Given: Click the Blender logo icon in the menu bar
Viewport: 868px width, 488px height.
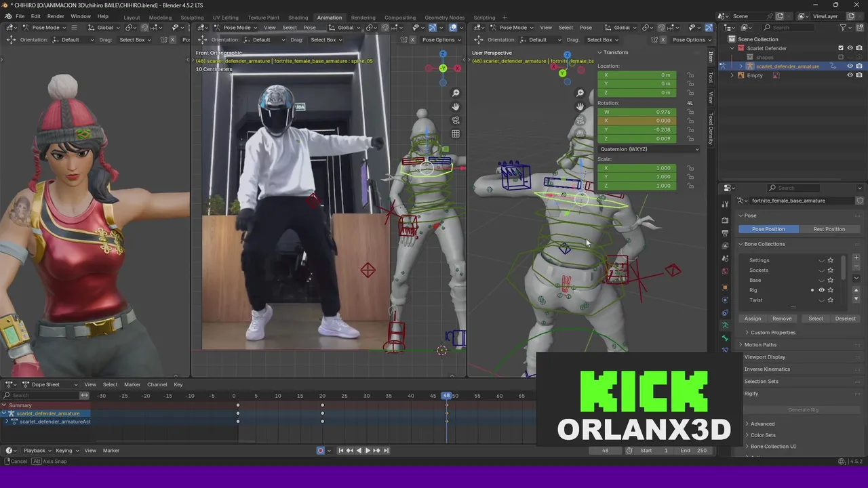Looking at the screenshot, I should [x=8, y=16].
